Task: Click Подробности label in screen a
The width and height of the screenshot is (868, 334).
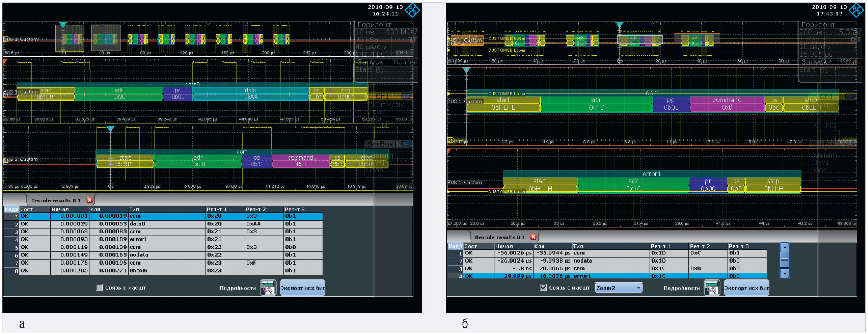Action: click(238, 288)
